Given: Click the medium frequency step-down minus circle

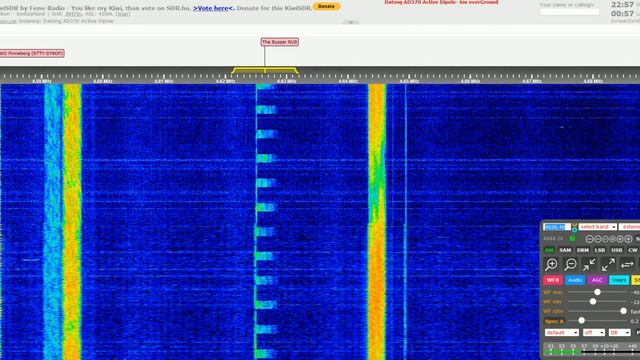Looking at the screenshot, I should 598,239.
